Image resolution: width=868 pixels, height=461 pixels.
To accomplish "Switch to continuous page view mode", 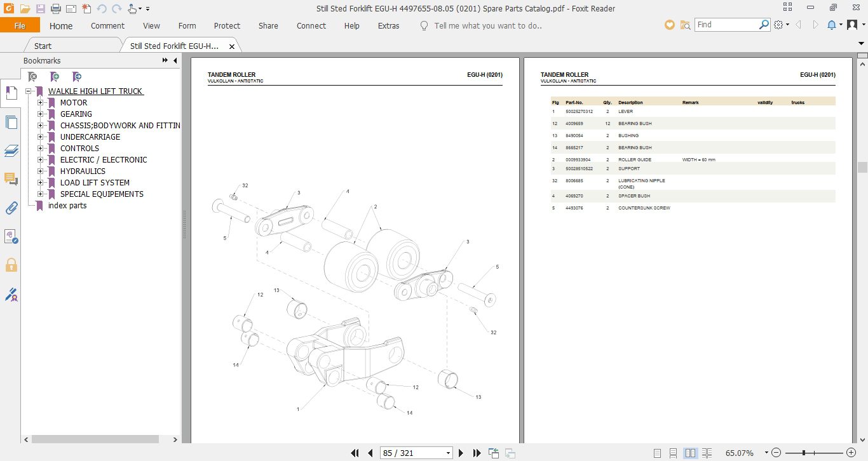I will (674, 453).
